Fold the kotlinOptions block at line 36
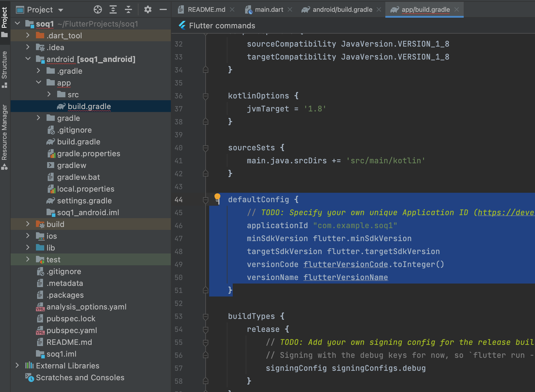Image resolution: width=535 pixels, height=392 pixels. click(x=206, y=96)
